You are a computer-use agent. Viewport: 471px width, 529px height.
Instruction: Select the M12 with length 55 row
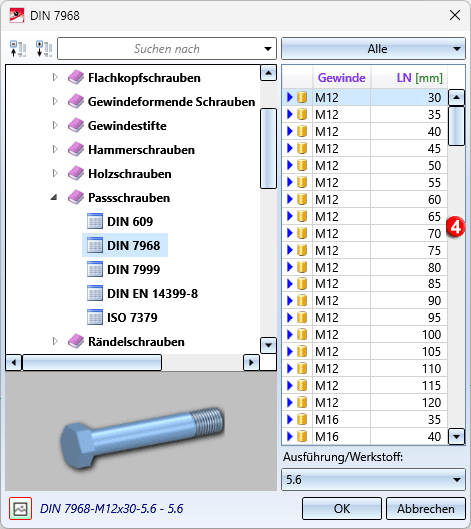pos(365,182)
